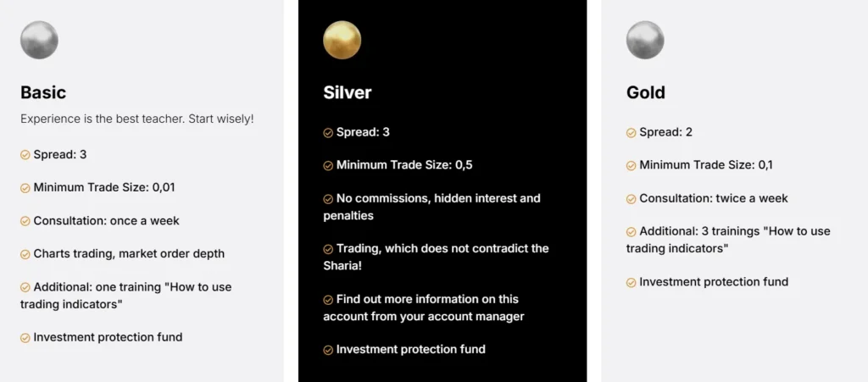
Task: Click checkmark beside Gold Investment protection fund
Action: click(x=631, y=282)
